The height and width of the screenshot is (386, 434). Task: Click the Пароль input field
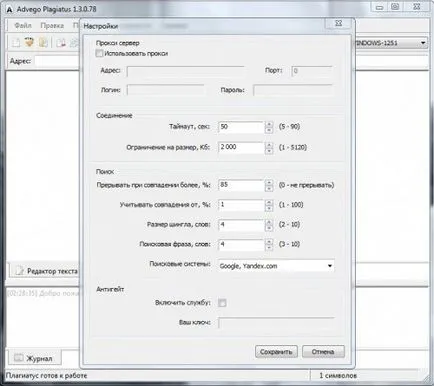[293, 90]
